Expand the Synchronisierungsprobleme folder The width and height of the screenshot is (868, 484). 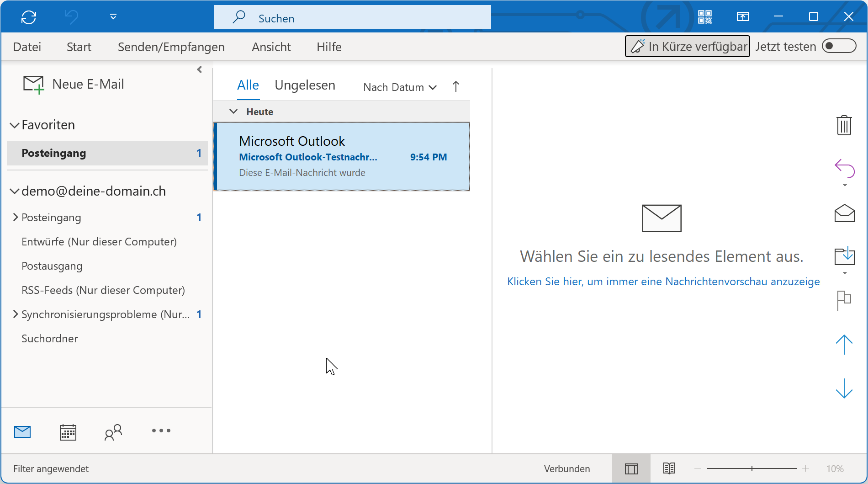point(16,314)
